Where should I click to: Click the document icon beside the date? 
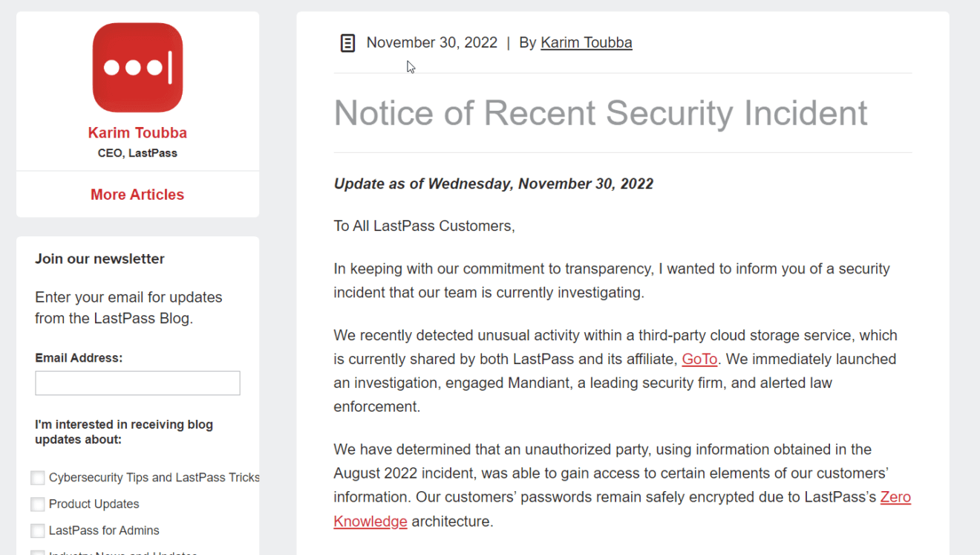[x=347, y=43]
